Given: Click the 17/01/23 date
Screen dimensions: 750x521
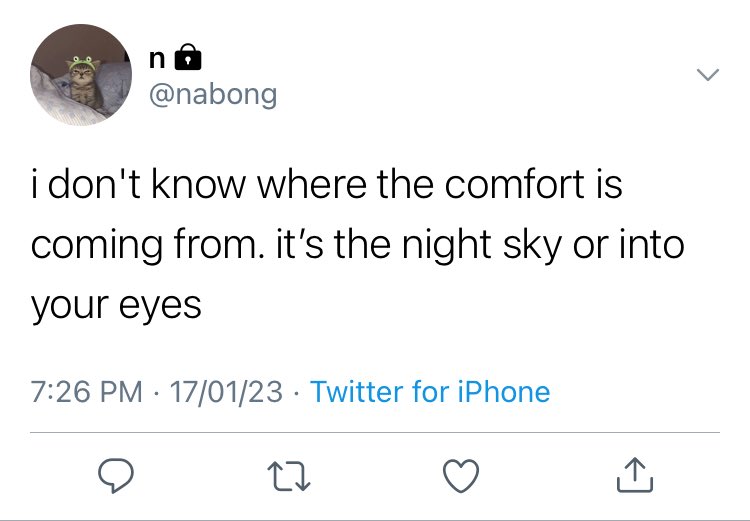Looking at the screenshot, I should pyautogui.click(x=226, y=392).
